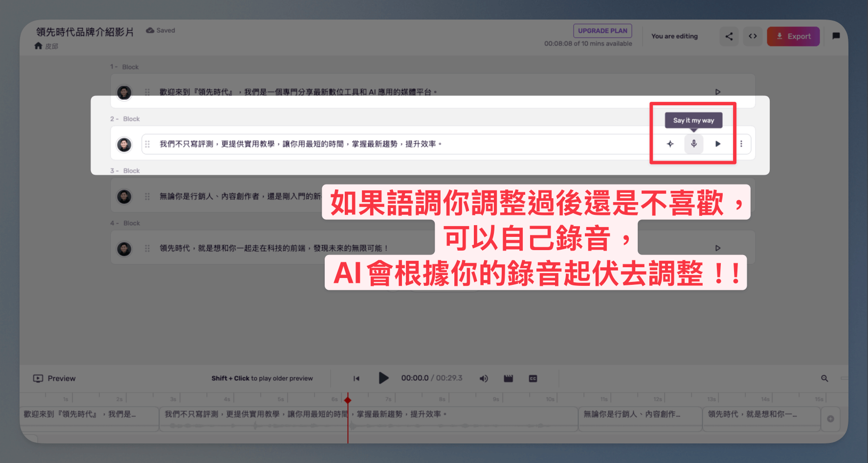Click the main timeline play button
The width and height of the screenshot is (868, 463).
pyautogui.click(x=383, y=378)
